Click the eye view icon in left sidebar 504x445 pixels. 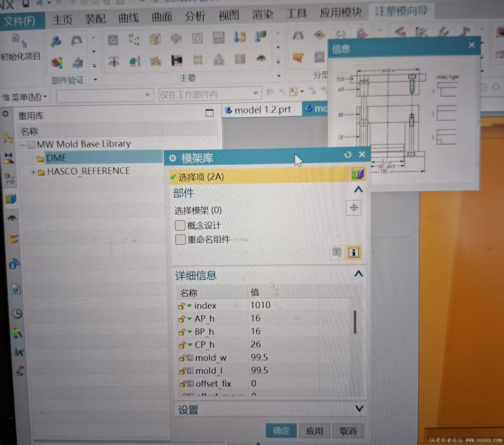pos(12,218)
